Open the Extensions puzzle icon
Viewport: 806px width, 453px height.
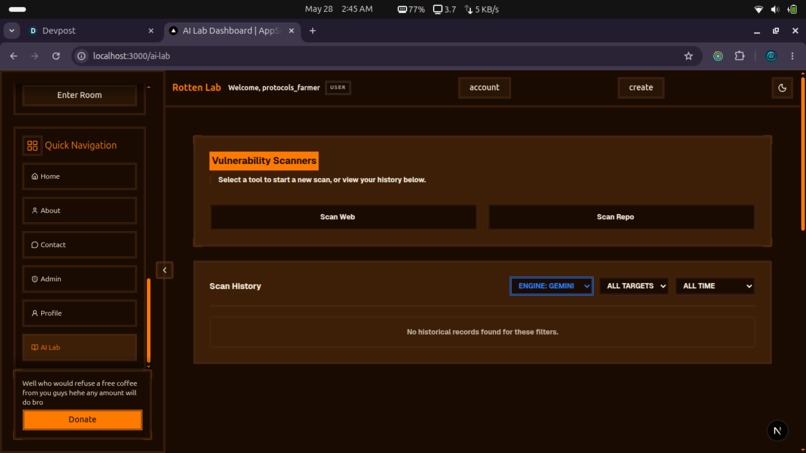pos(740,56)
